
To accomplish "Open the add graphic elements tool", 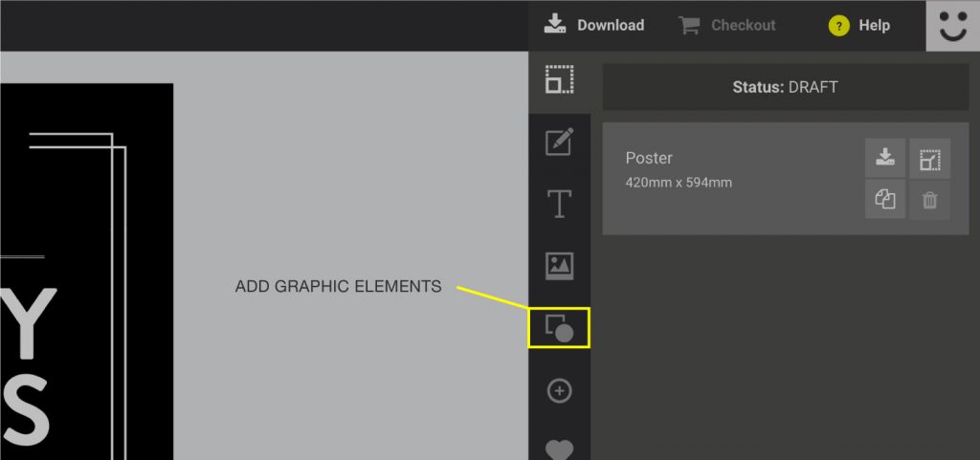I will (559, 328).
